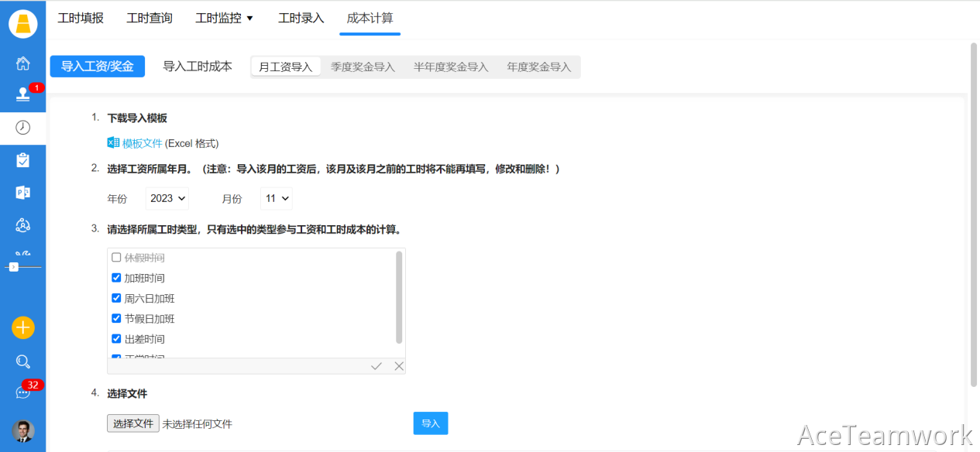Open the approval stamp icon with badge
This screenshot has width=980, height=452.
pos(22,94)
